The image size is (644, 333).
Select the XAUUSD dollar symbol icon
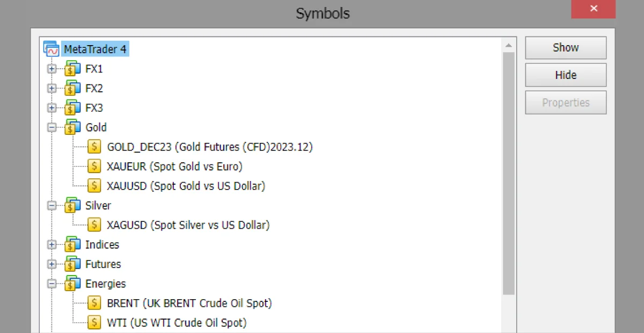tap(94, 185)
